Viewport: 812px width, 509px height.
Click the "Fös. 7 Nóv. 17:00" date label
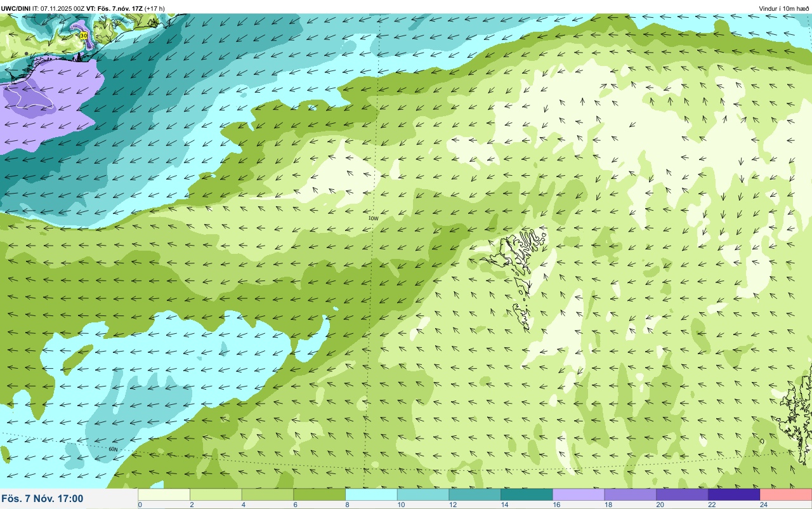point(43,498)
